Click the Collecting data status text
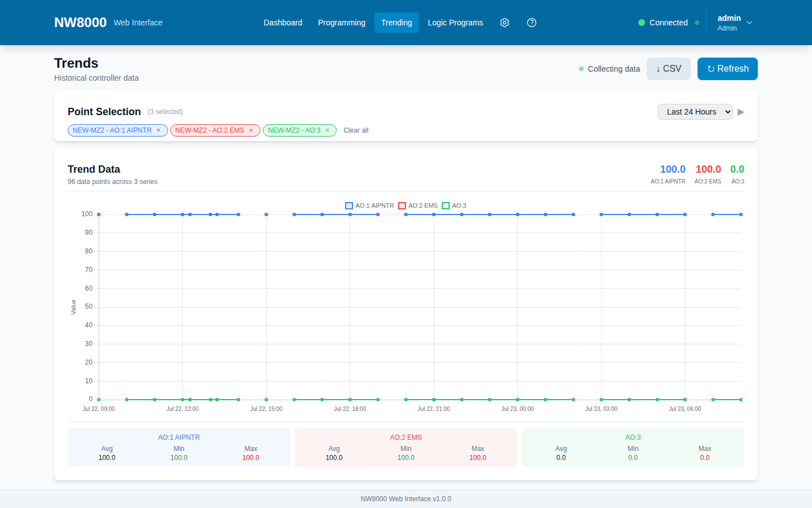The width and height of the screenshot is (812, 508). (x=614, y=69)
